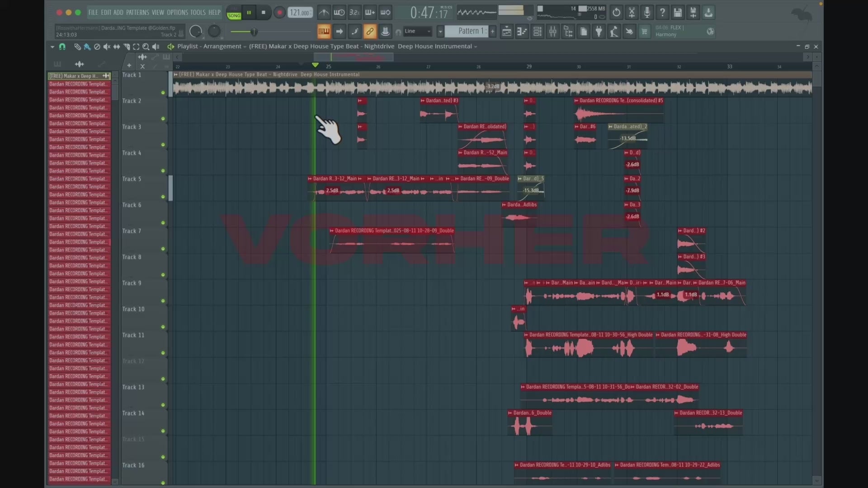Select the Mute tool in playlist
Viewport: 868px width, 488px height.
pyautogui.click(x=107, y=47)
